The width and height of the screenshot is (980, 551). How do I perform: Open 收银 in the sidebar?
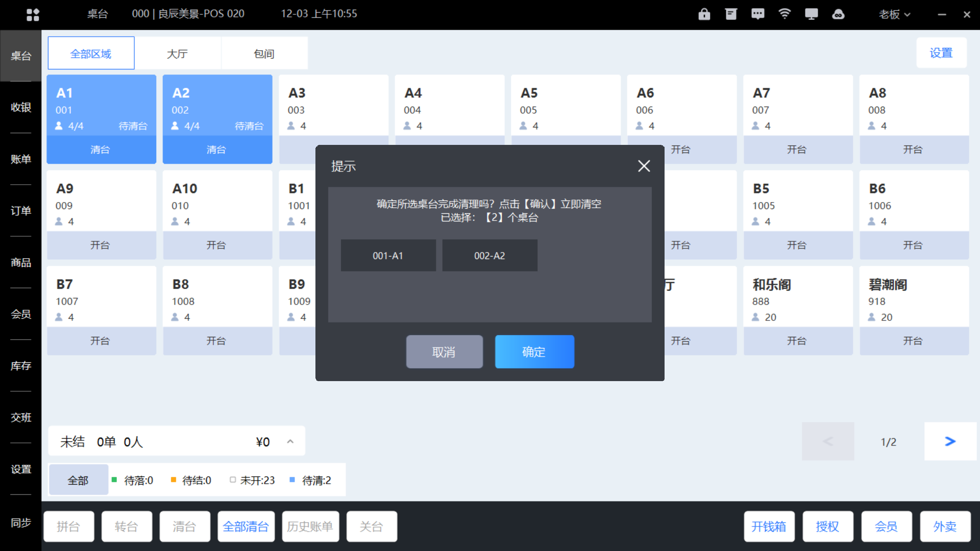tap(21, 107)
